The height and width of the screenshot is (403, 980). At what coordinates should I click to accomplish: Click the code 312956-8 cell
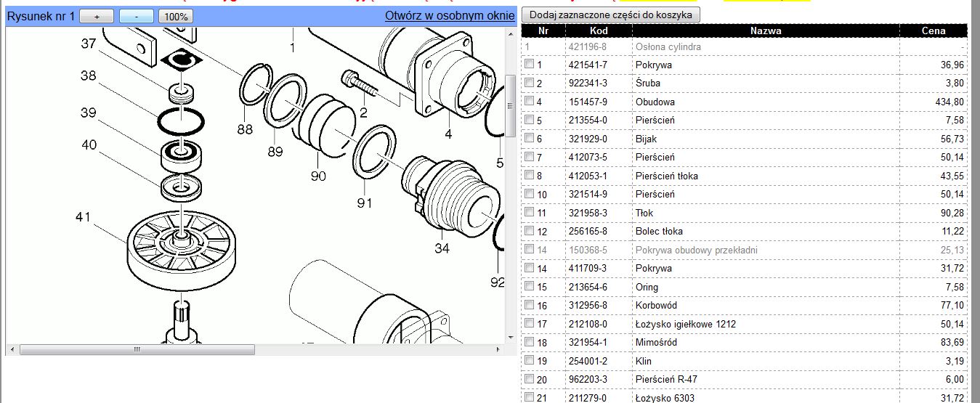599,306
